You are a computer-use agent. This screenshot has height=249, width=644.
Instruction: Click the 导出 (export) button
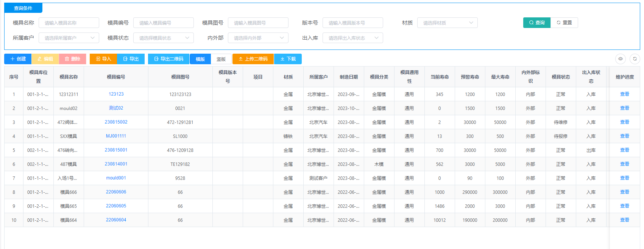(131, 59)
